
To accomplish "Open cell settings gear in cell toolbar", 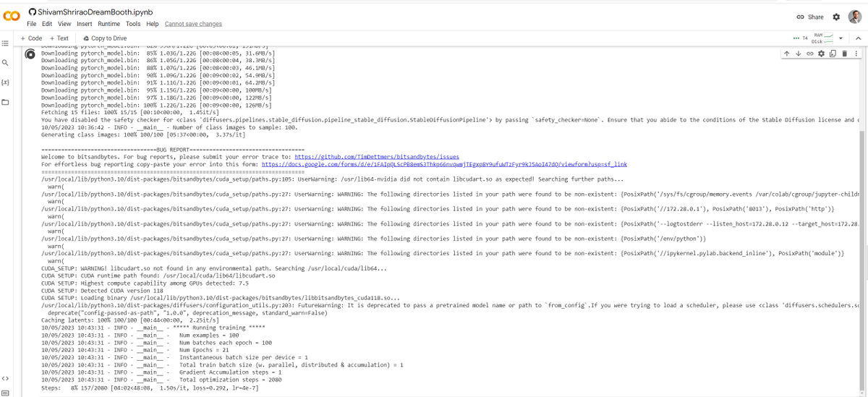I will tap(821, 54).
